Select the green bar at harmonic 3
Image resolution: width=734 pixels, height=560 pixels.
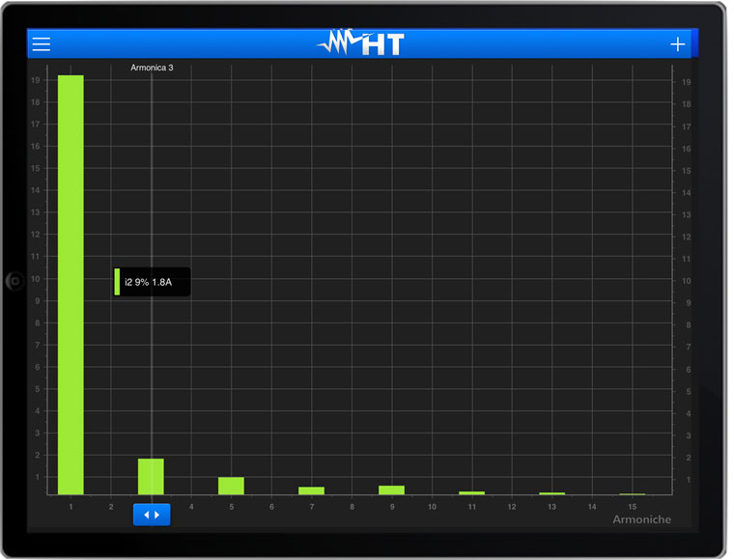click(151, 476)
